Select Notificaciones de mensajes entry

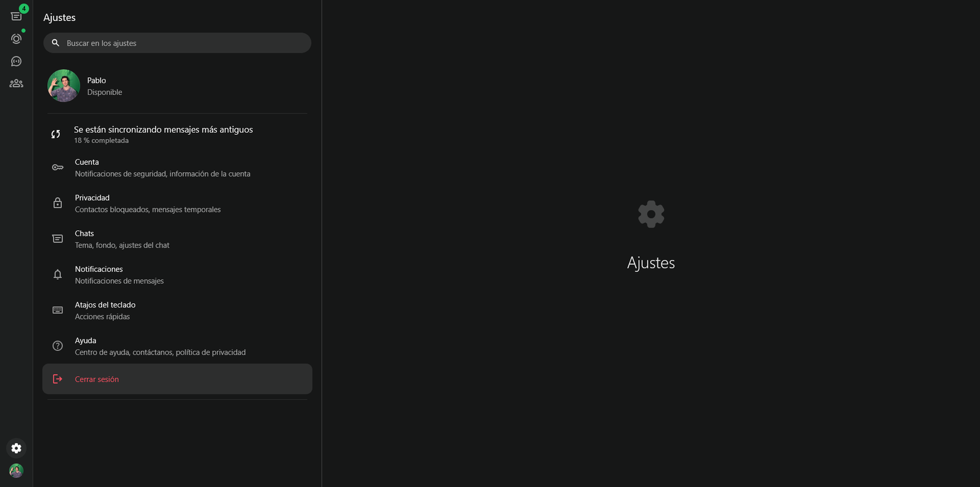pos(177,274)
